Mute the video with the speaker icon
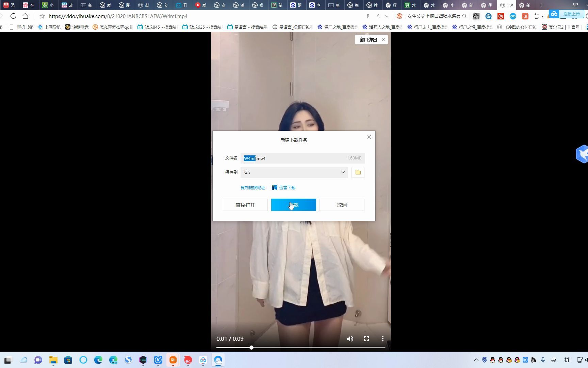Screen dimensions: 588x368 click(x=350, y=339)
